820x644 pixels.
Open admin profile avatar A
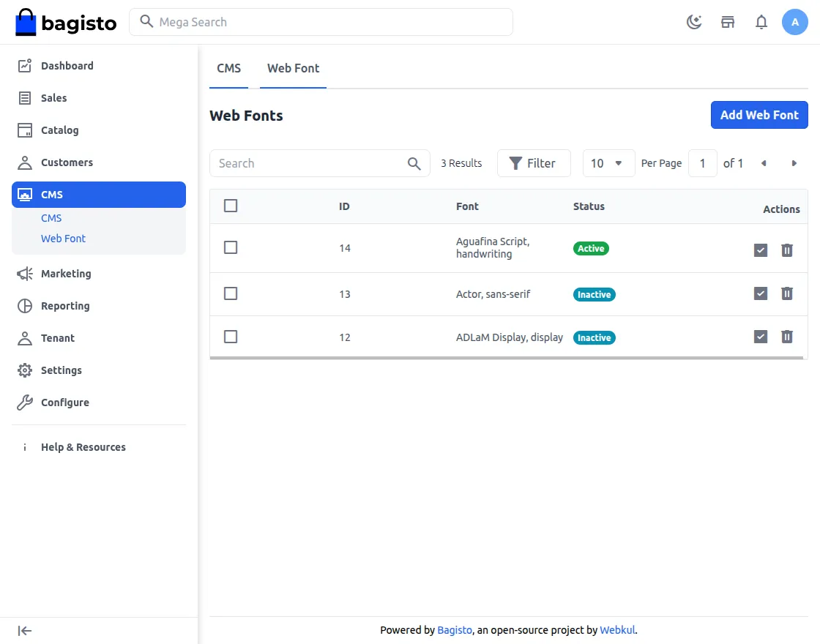tap(795, 22)
